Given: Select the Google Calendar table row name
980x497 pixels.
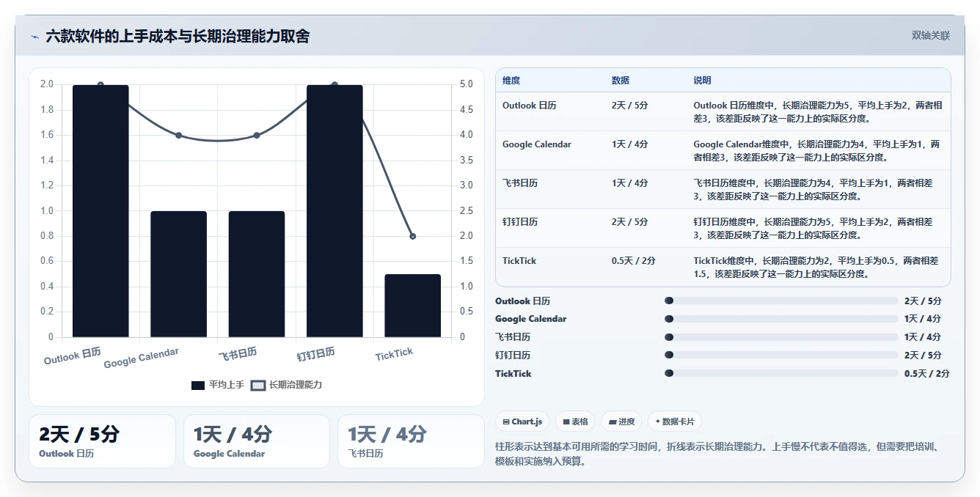Looking at the screenshot, I should (537, 144).
